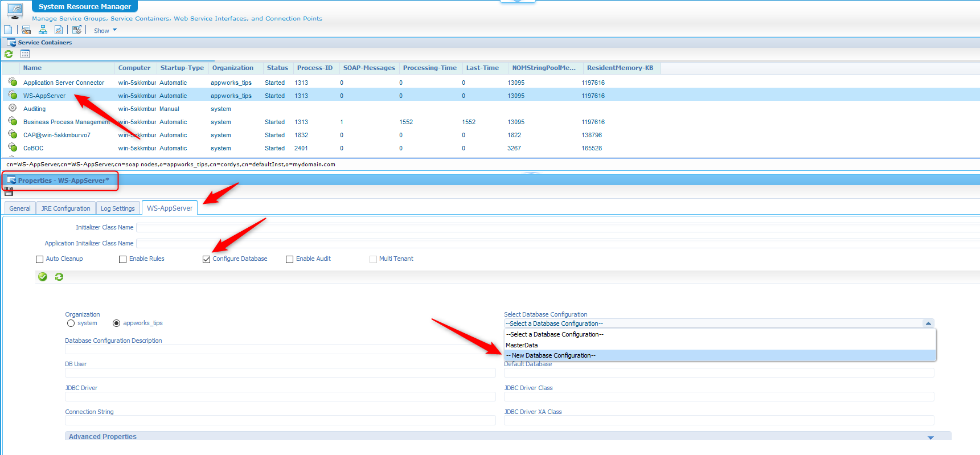980x455 pixels.
Task: Toggle the Enable Audit checkbox
Action: coord(289,259)
